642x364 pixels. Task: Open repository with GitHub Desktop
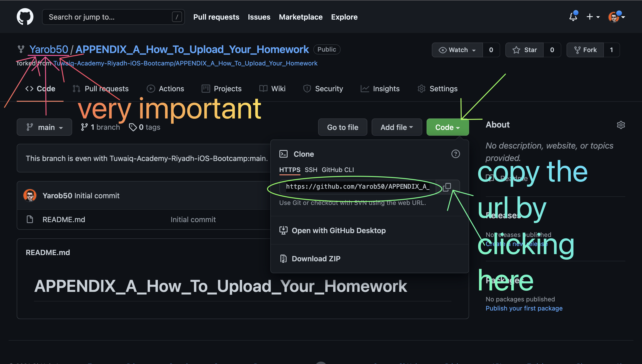pos(339,230)
